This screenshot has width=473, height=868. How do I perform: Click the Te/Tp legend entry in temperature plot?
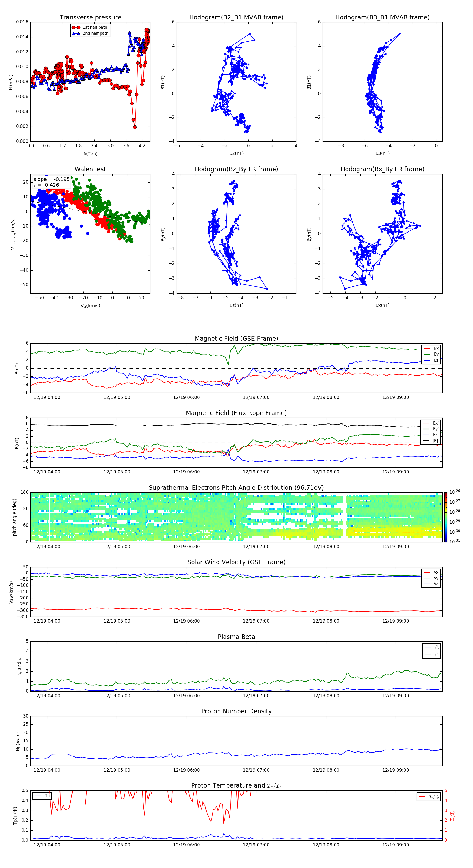click(429, 796)
